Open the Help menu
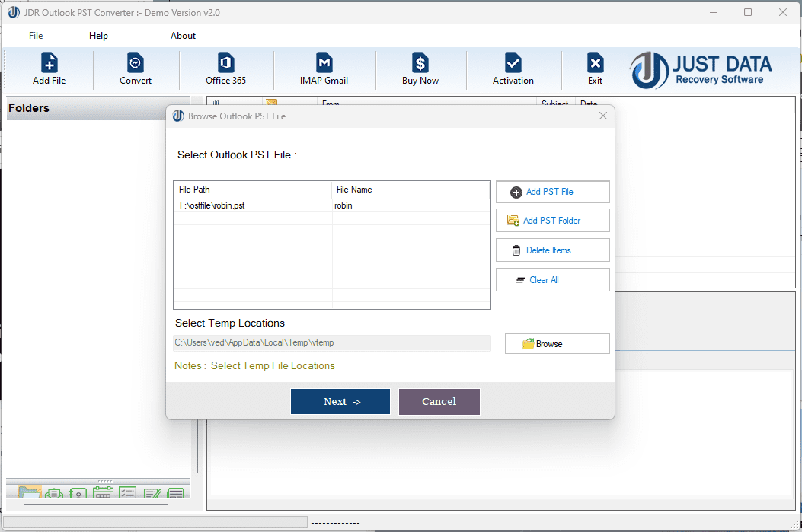This screenshot has height=532, width=802. click(x=98, y=35)
